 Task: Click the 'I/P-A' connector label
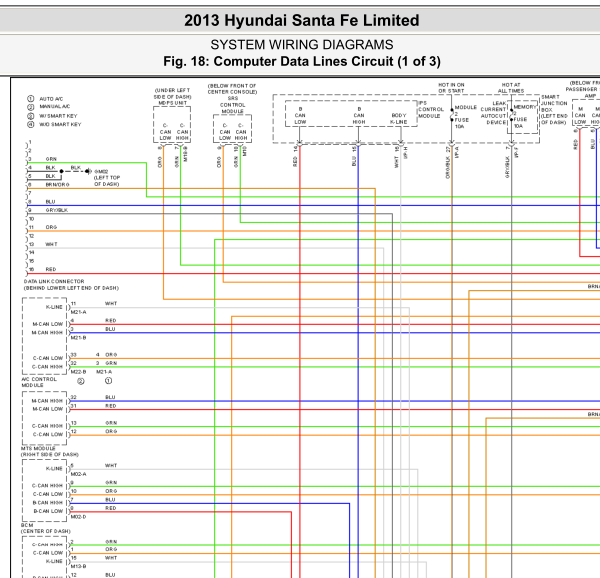[456, 152]
